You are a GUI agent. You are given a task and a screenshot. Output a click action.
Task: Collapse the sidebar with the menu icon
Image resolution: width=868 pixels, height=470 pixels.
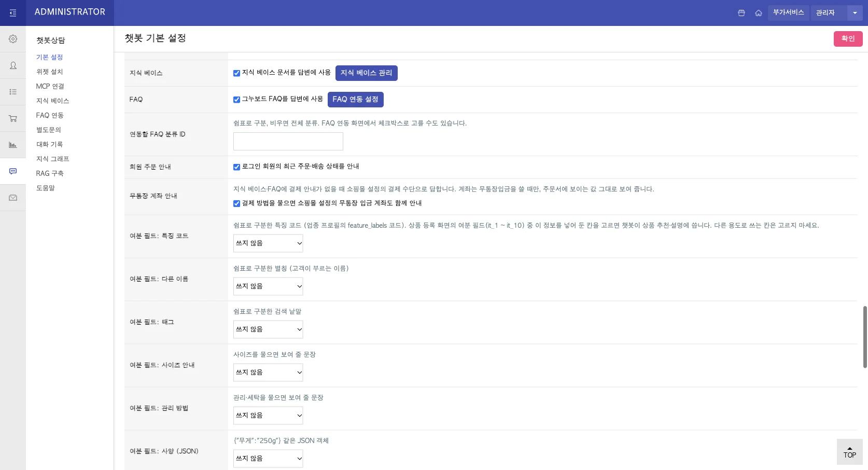(13, 13)
